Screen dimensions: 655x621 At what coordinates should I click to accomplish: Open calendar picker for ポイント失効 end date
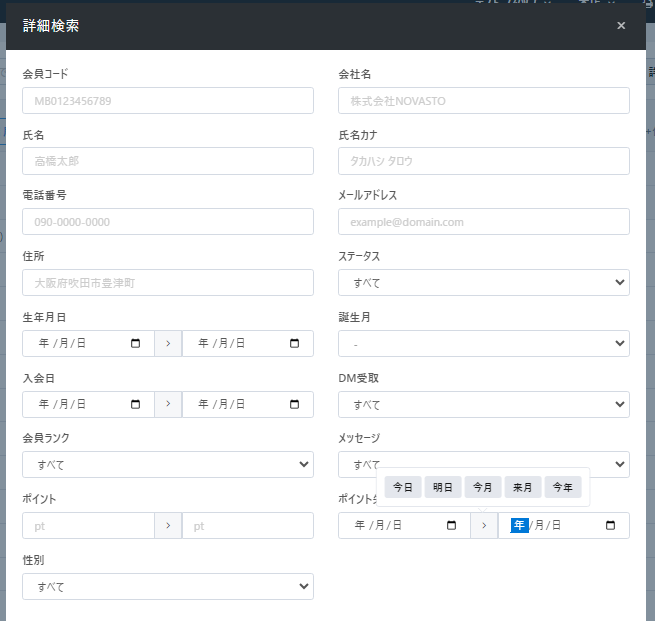[x=610, y=525]
